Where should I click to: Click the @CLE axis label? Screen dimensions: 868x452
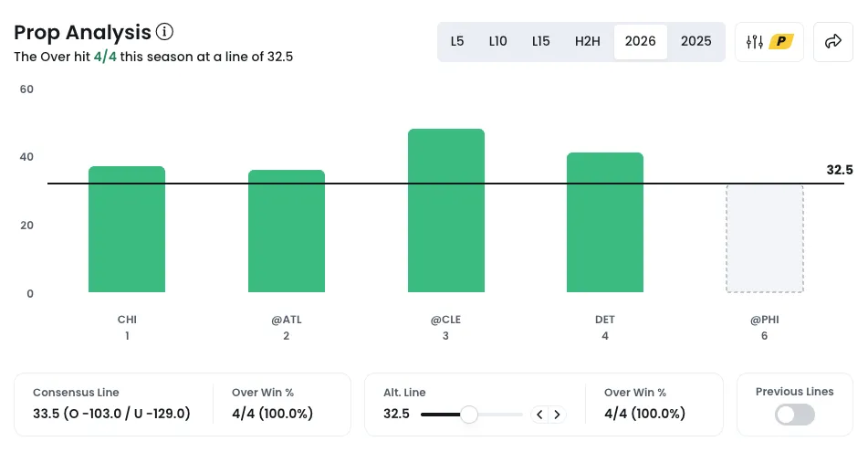coord(445,320)
